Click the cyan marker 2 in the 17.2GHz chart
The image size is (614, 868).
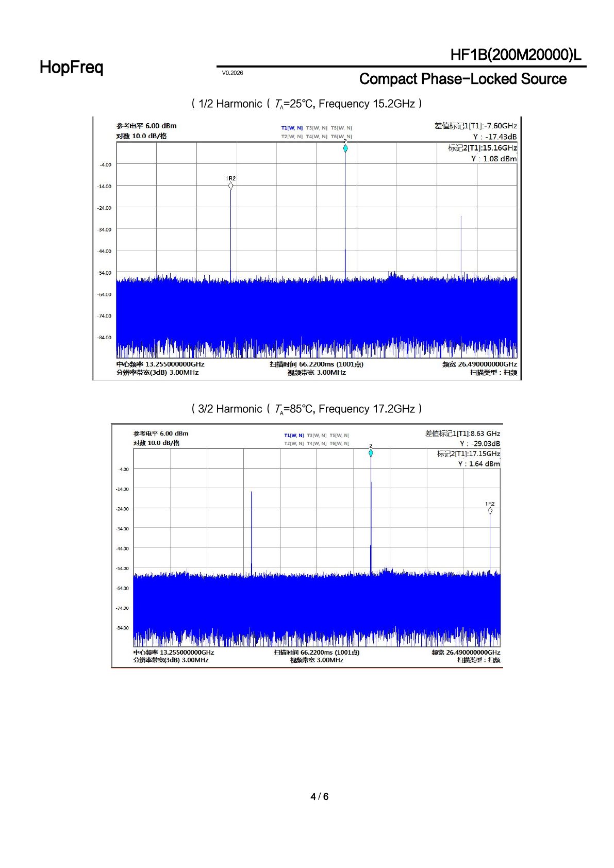(371, 453)
